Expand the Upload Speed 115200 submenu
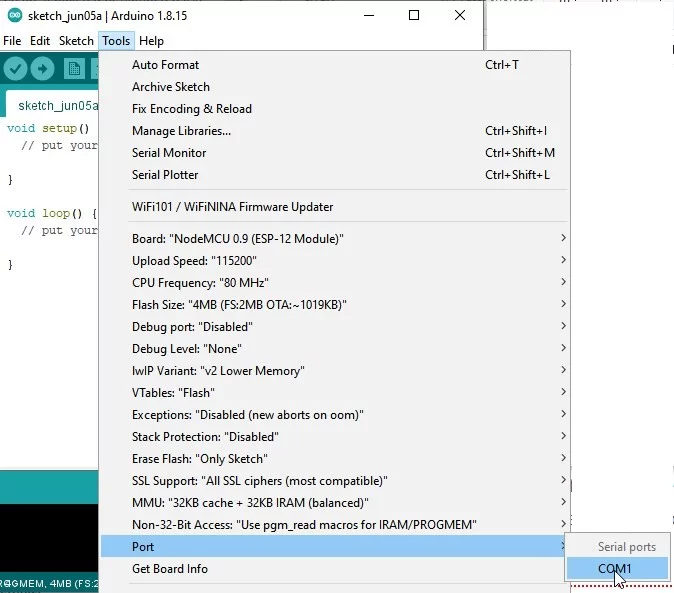Viewport: 674px width, 593px height. (335, 261)
